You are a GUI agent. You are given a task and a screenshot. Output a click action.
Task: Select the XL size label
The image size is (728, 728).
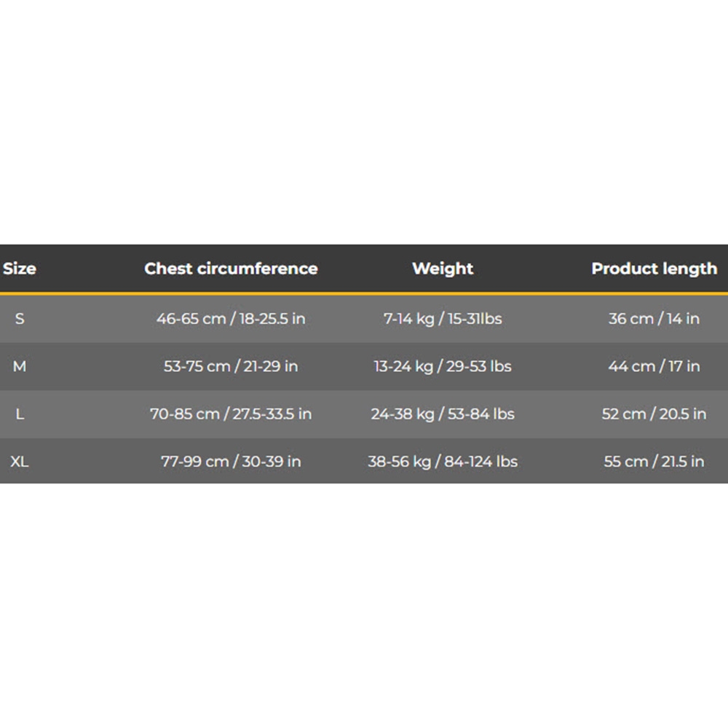pos(20,462)
